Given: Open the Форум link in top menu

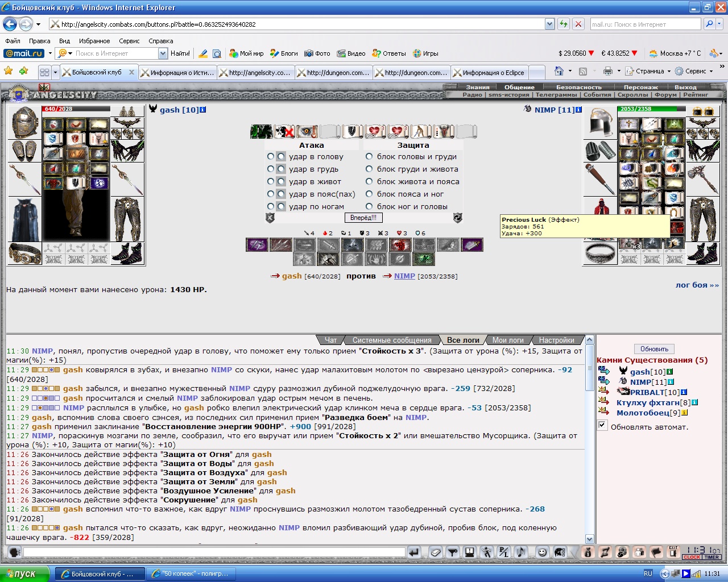Looking at the screenshot, I should point(665,94).
